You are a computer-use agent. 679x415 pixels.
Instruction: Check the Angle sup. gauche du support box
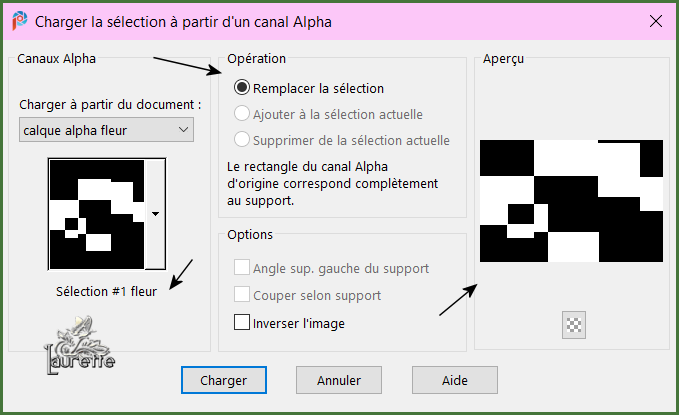pos(241,268)
